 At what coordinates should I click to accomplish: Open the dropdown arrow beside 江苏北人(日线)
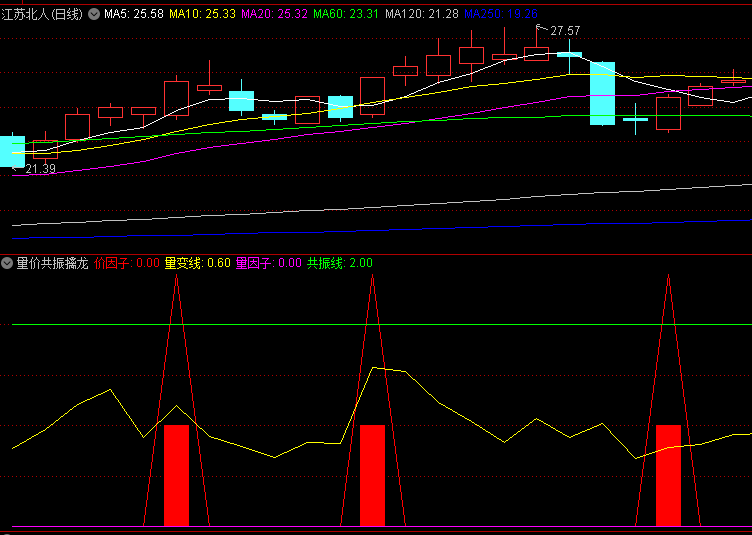click(x=94, y=14)
